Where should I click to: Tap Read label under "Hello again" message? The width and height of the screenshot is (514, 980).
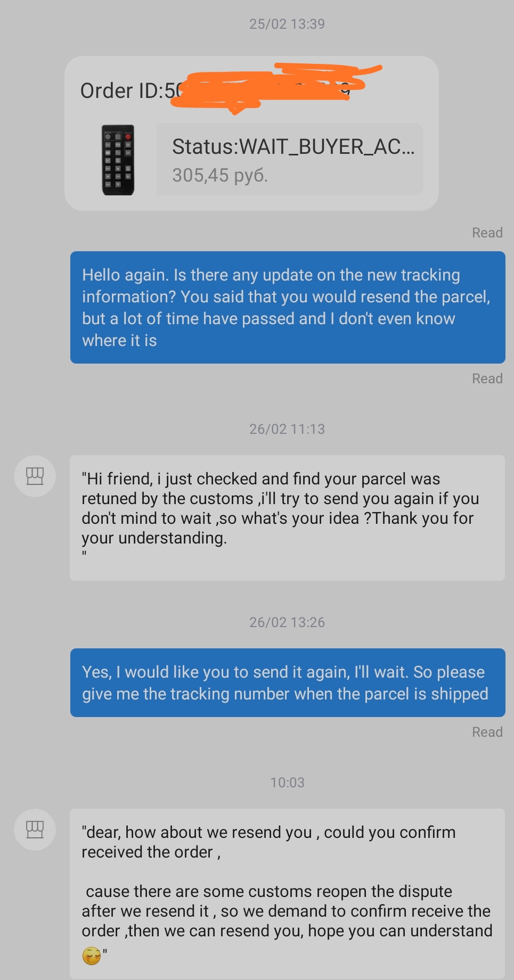(x=487, y=378)
